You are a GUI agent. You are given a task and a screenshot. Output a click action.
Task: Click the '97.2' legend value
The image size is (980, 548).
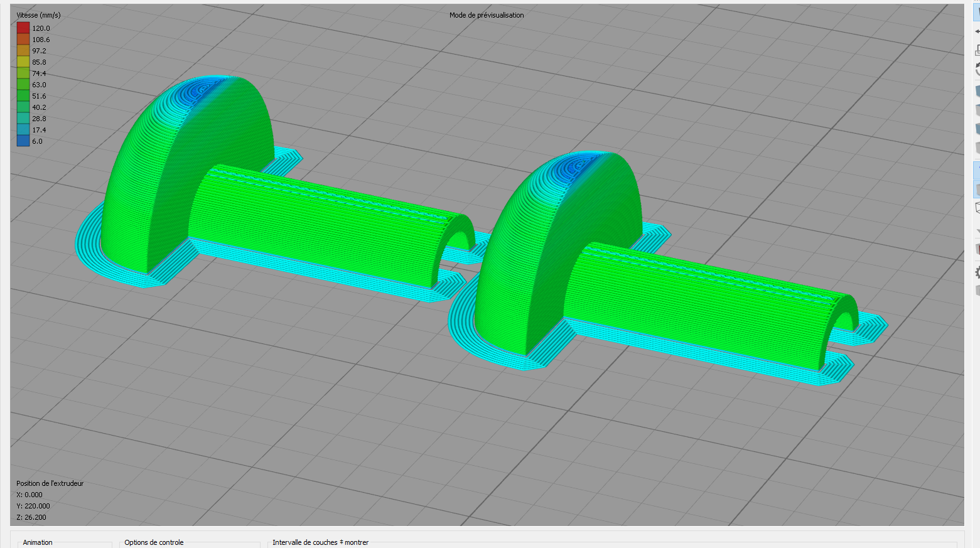coord(39,51)
